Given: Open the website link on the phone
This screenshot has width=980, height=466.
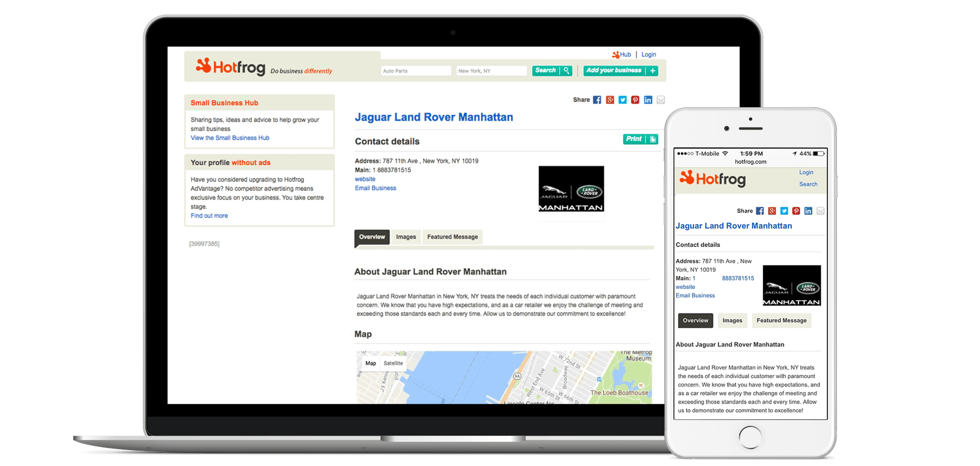Looking at the screenshot, I should [685, 287].
